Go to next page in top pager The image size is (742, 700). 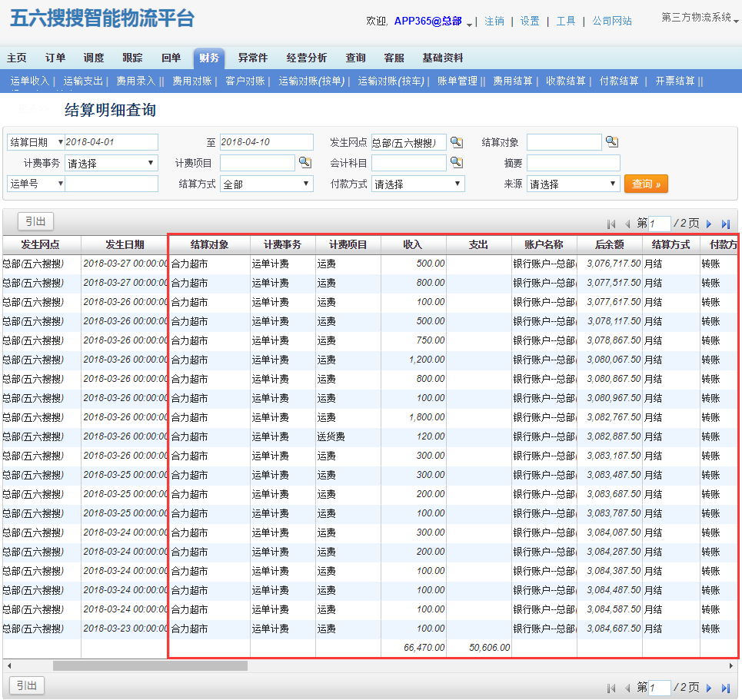(x=709, y=224)
